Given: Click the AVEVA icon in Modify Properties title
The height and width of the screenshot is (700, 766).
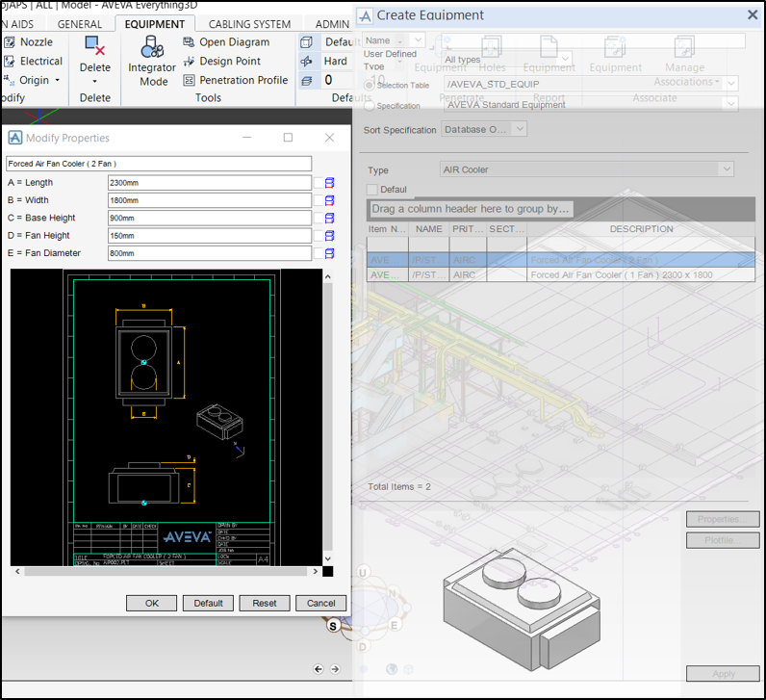Looking at the screenshot, I should [x=15, y=138].
